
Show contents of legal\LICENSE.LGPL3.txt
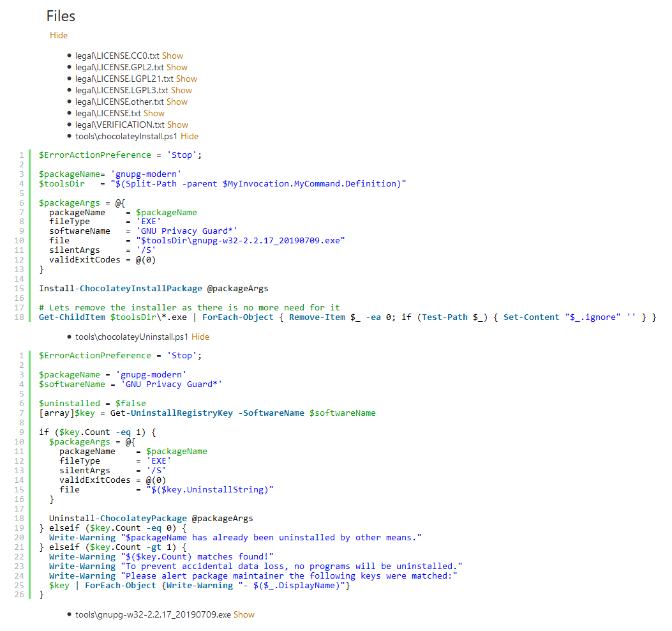181,91
